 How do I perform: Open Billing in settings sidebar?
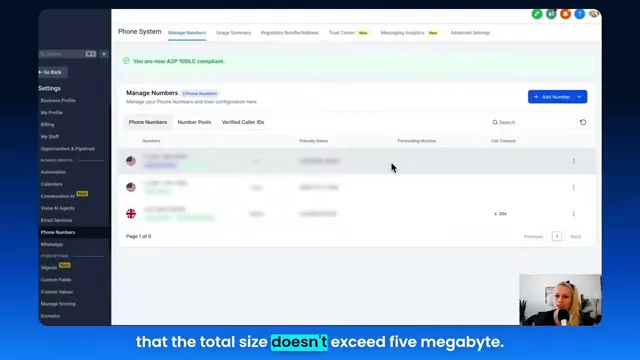point(47,124)
